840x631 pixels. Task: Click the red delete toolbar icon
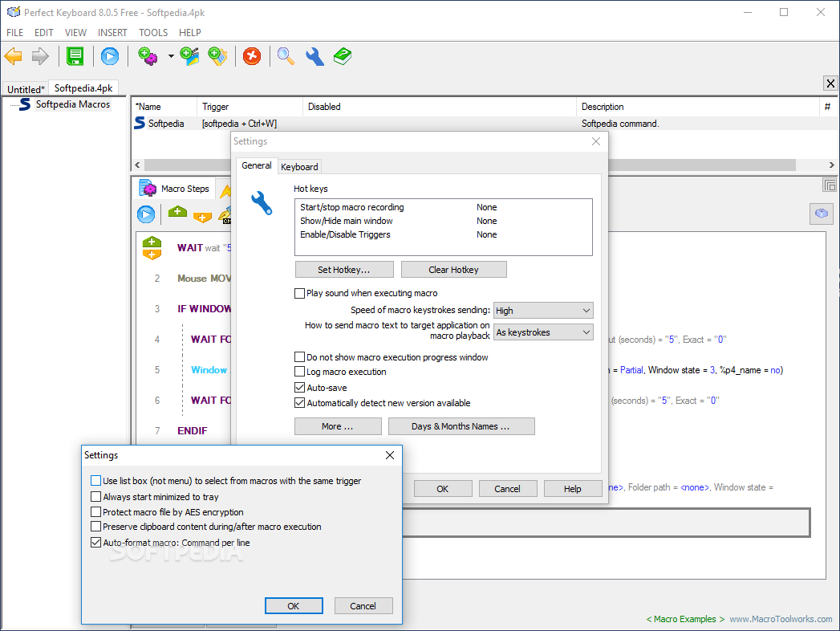[x=252, y=56]
